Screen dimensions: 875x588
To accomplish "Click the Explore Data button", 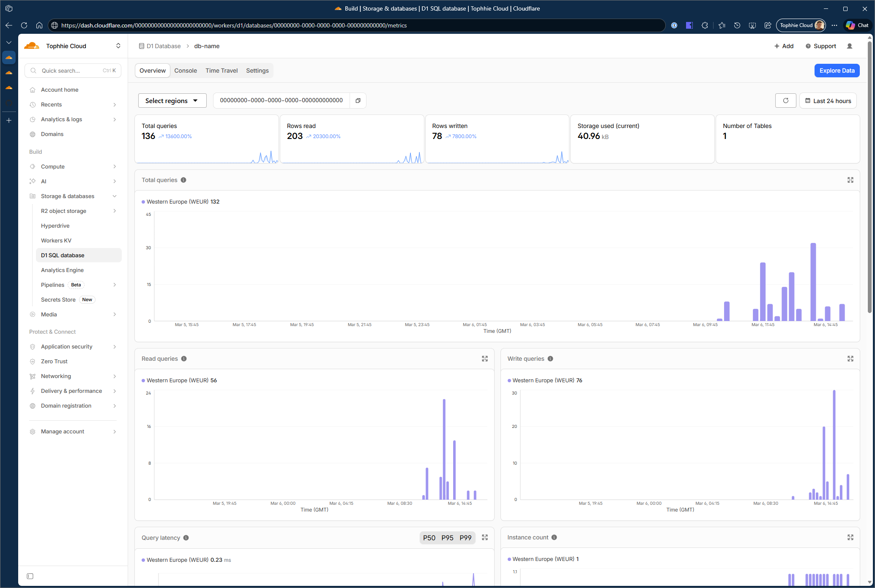I will coord(837,71).
